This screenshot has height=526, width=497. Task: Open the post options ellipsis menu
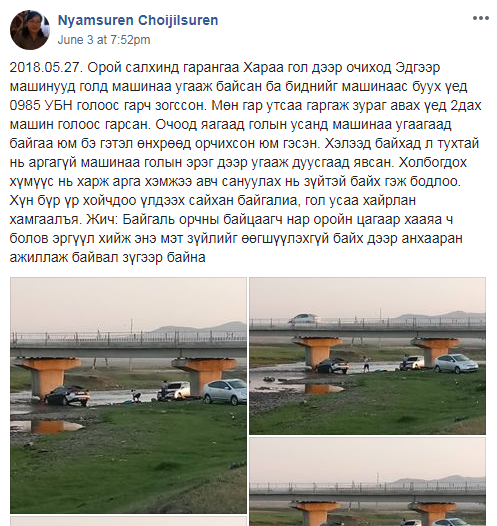click(481, 18)
